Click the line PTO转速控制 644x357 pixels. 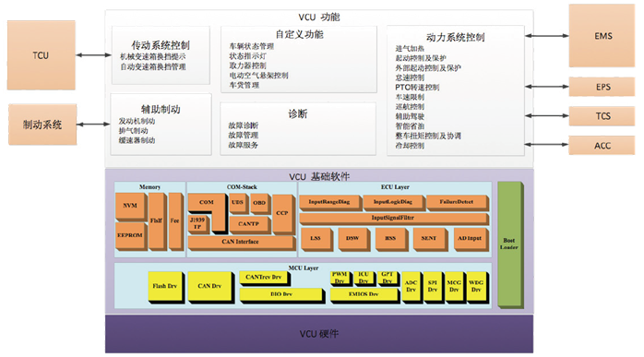pyautogui.click(x=417, y=87)
